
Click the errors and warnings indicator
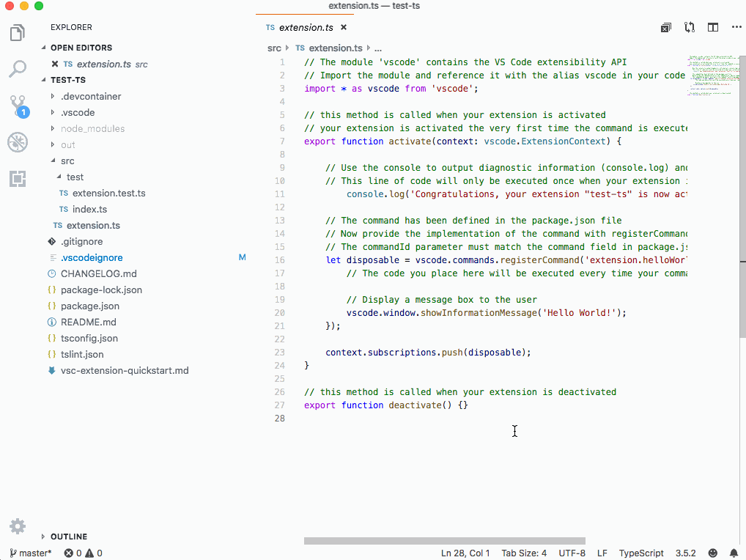click(x=83, y=553)
